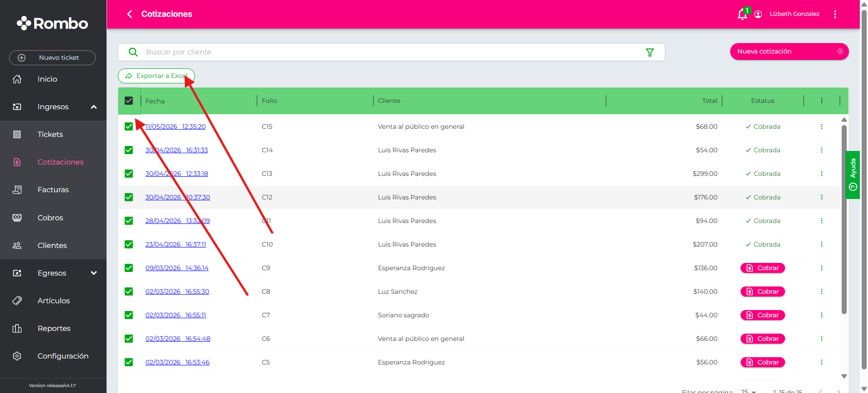Image resolution: width=868 pixels, height=393 pixels.
Task: Open the notifications bell
Action: [x=742, y=14]
